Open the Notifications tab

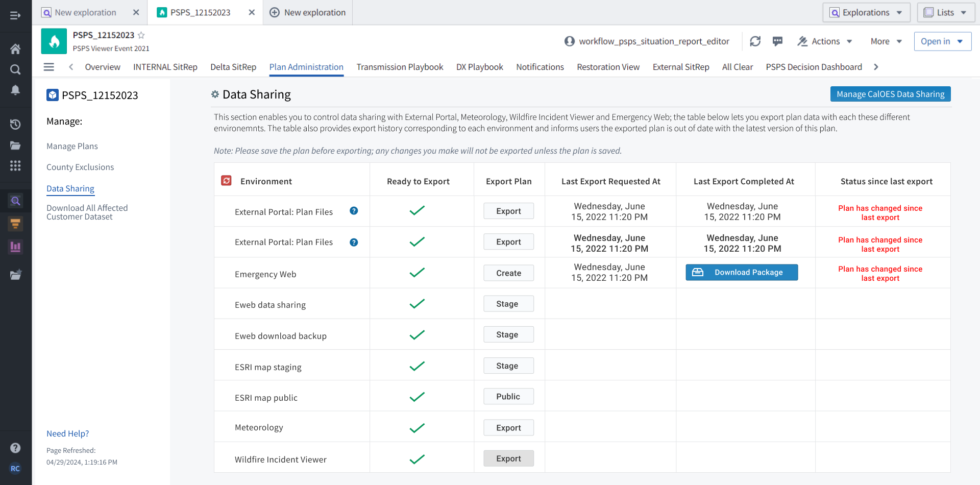540,67
